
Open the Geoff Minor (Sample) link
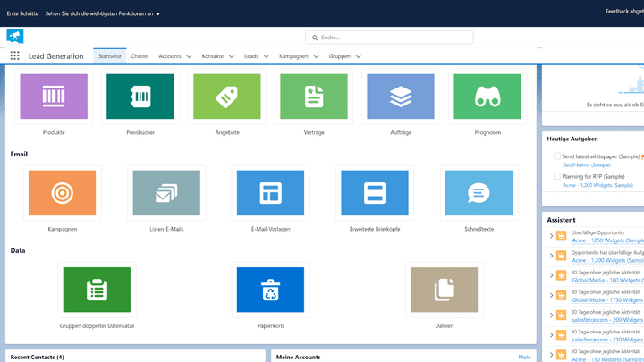pos(587,164)
